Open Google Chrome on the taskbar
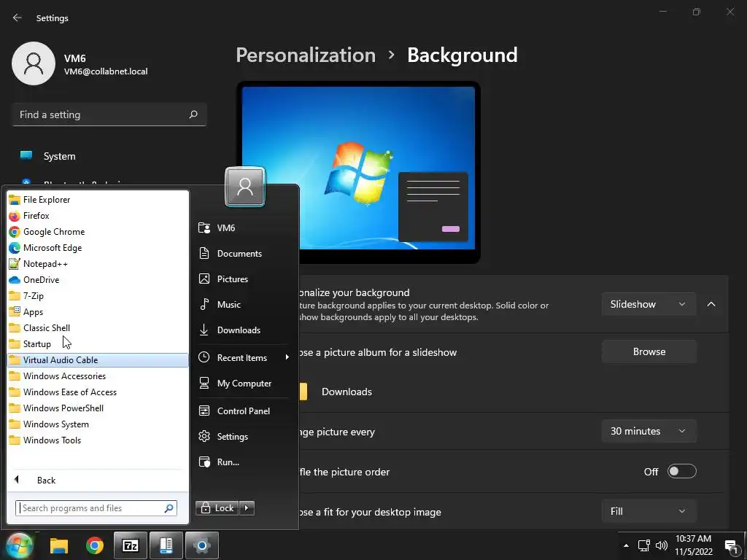The image size is (747, 560). pyautogui.click(x=95, y=545)
